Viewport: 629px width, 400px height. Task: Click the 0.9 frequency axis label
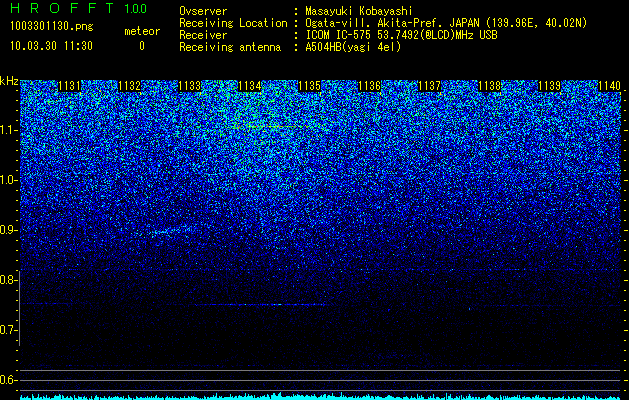(x=7, y=230)
